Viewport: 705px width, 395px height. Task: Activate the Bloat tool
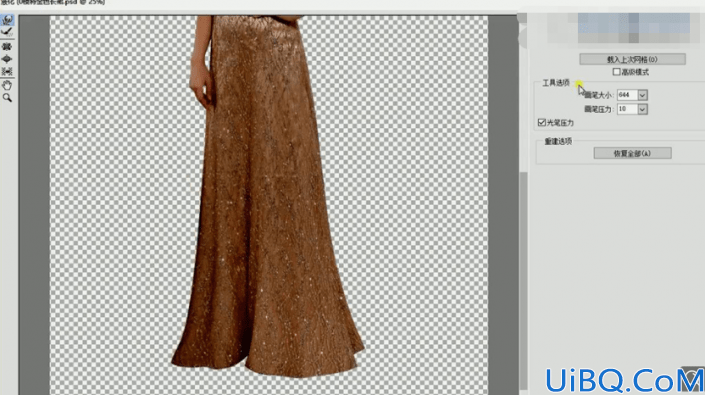tap(7, 59)
